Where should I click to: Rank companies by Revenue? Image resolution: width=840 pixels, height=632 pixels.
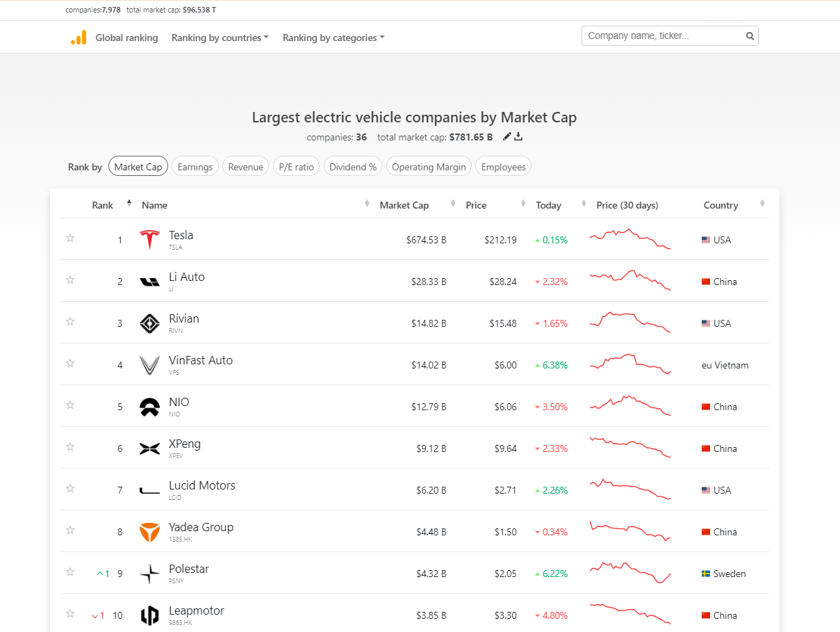[246, 166]
